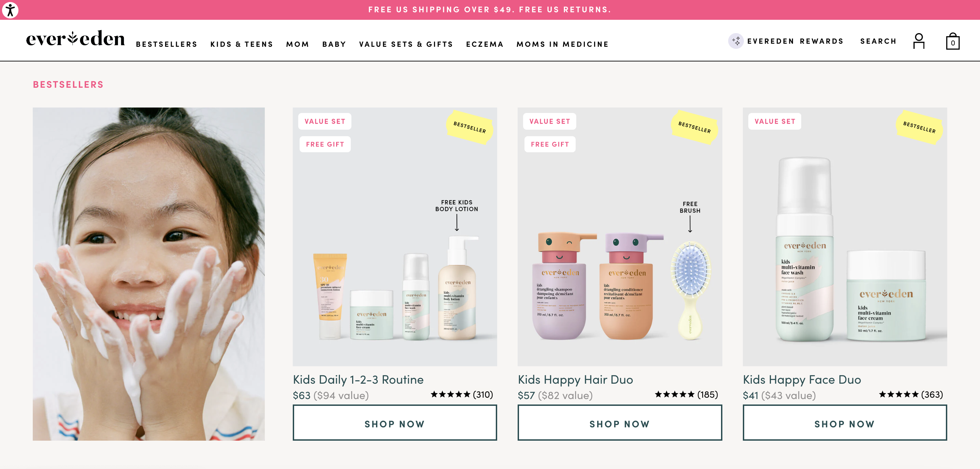Click star rating of Kids Happy Hair Duo
This screenshot has width=980, height=469.
pyautogui.click(x=675, y=394)
